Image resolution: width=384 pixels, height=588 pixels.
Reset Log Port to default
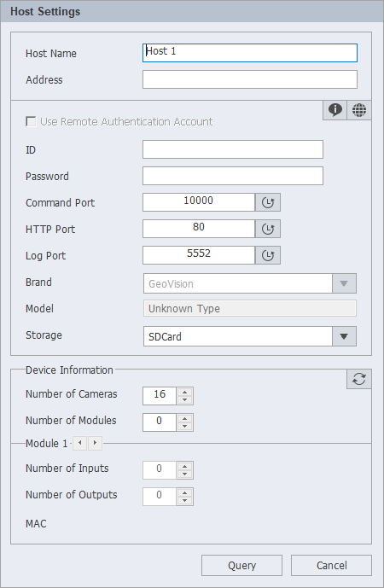pyautogui.click(x=268, y=255)
